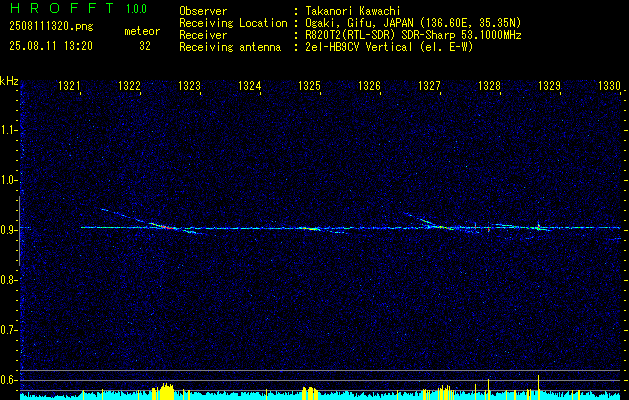
Task: Click the grey vertical range bar beside 0.9
Action: point(19,231)
